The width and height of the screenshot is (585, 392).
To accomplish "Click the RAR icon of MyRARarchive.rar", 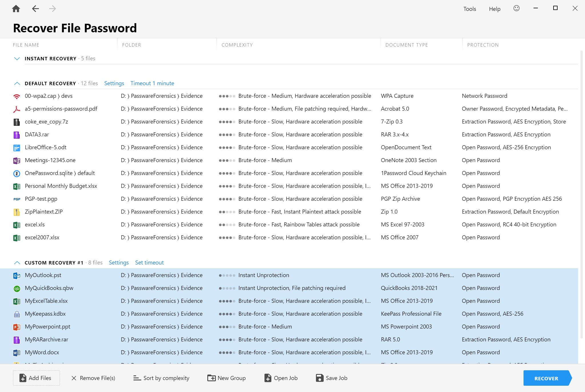I will pyautogui.click(x=17, y=340).
